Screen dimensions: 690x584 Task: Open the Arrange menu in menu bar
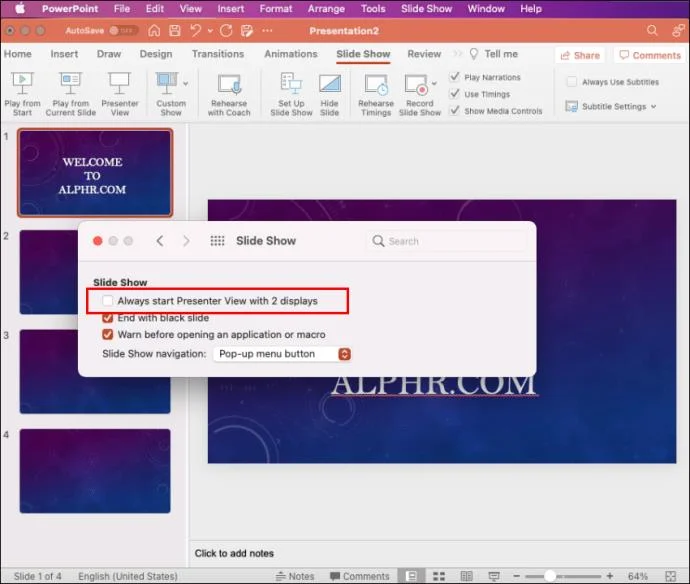pos(326,8)
